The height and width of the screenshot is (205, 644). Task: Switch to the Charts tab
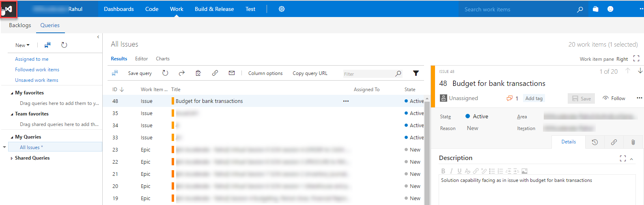point(163,59)
